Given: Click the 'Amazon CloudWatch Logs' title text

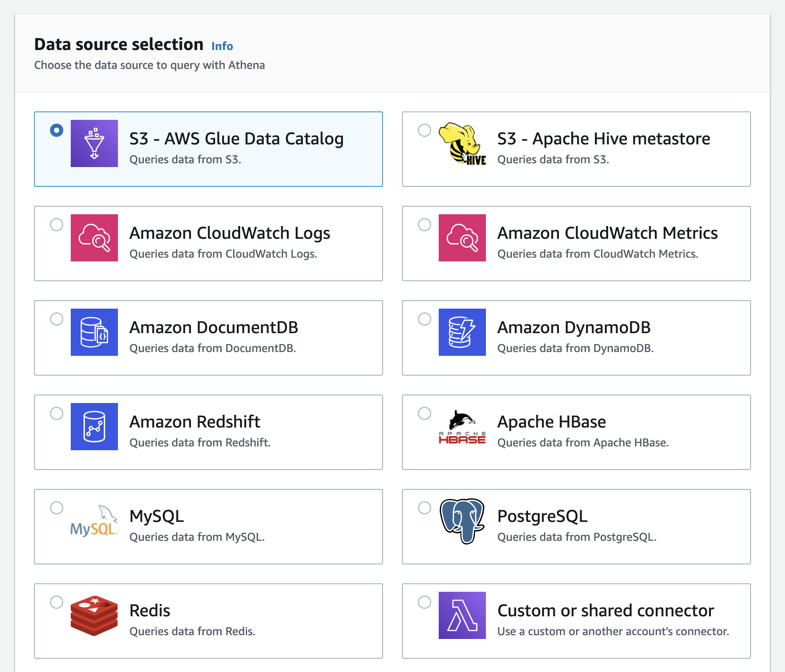Looking at the screenshot, I should tap(230, 233).
